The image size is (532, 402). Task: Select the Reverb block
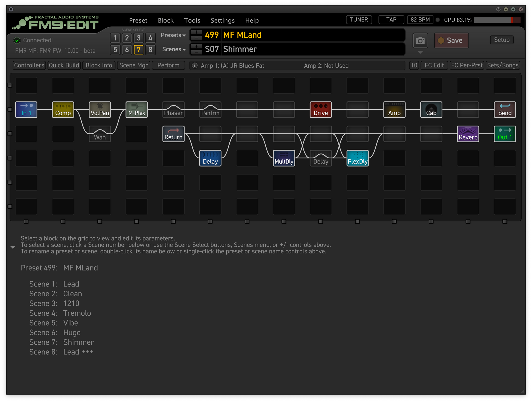click(x=468, y=134)
